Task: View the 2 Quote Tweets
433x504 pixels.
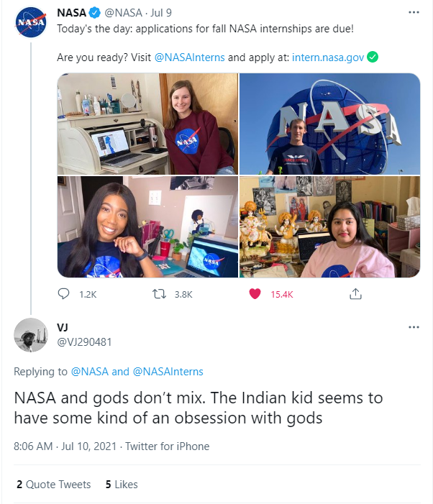Action: click(x=54, y=485)
